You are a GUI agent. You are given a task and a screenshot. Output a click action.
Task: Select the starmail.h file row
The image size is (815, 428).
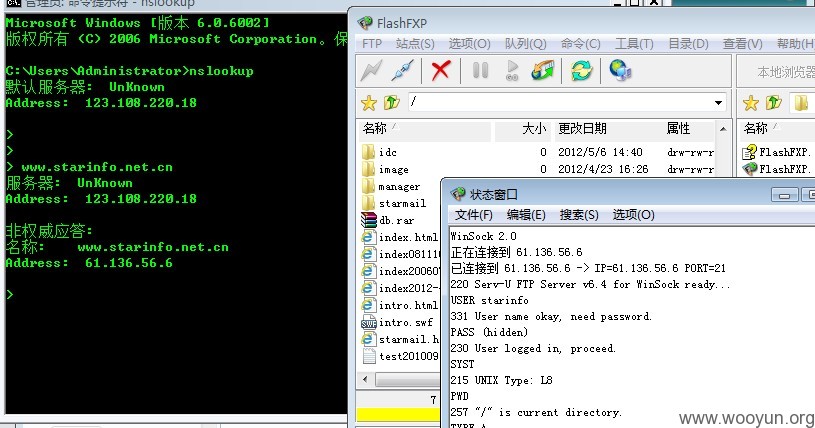pyautogui.click(x=400, y=340)
